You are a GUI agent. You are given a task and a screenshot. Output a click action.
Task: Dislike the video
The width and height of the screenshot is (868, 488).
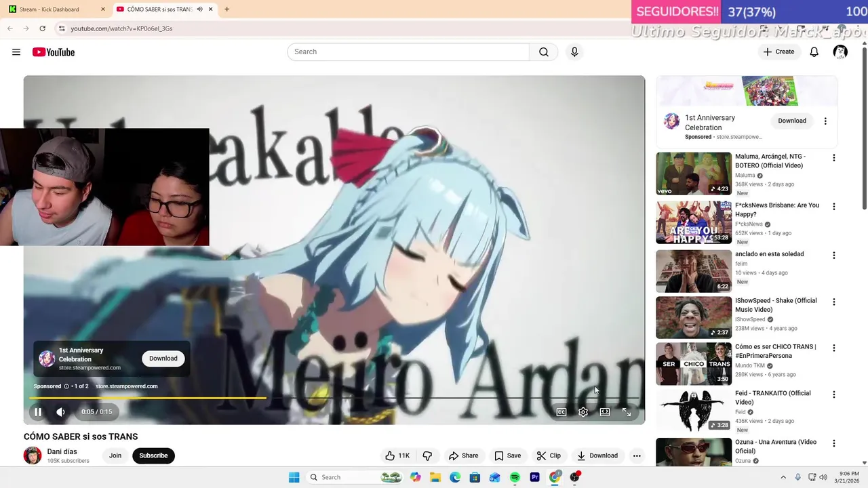[x=427, y=455]
